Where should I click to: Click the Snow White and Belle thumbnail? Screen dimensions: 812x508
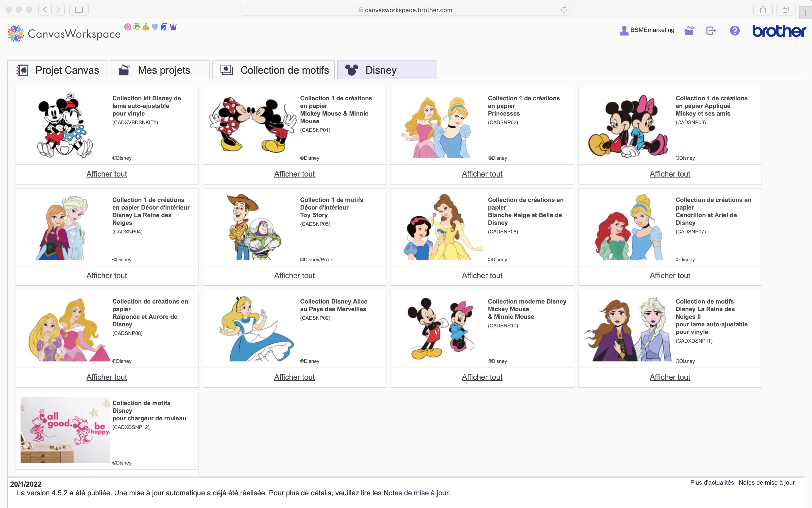(443, 227)
